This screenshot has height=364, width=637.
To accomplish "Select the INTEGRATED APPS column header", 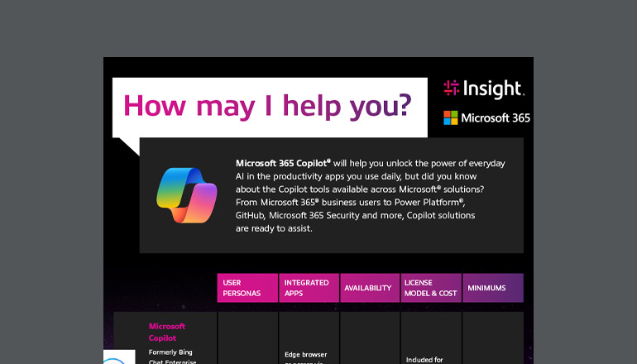I will (x=309, y=288).
